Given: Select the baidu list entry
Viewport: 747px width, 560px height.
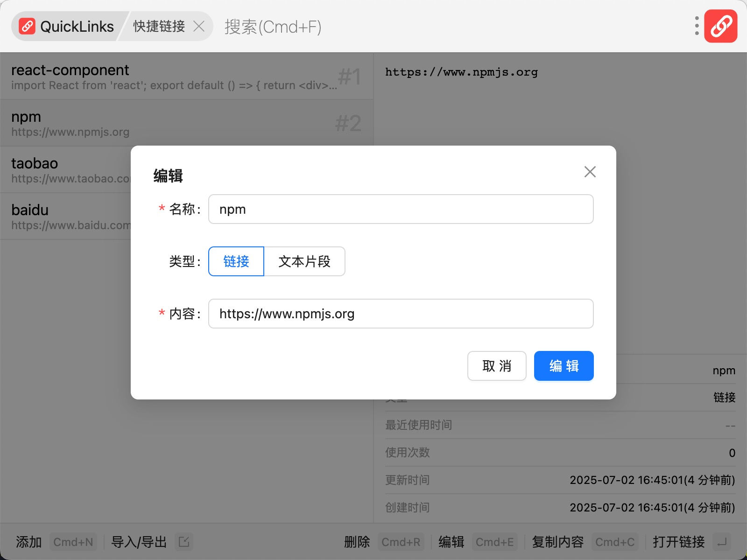Looking at the screenshot, I should [x=65, y=216].
